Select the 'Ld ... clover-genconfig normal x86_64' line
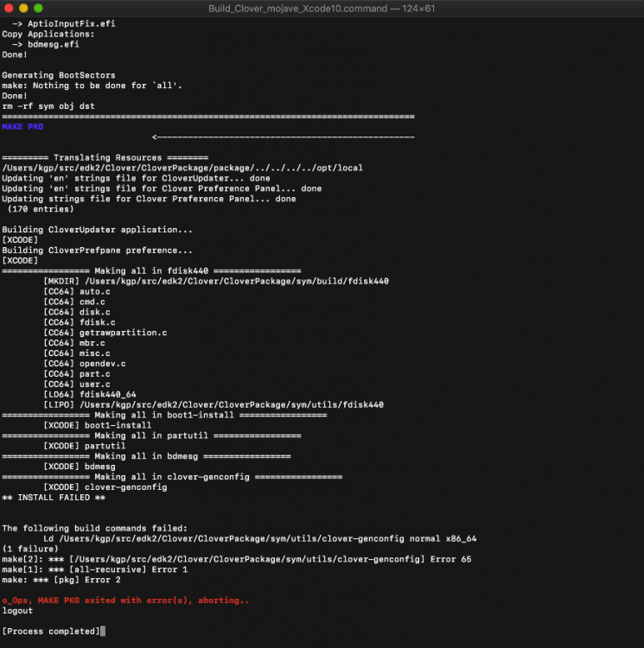This screenshot has width=644, height=648. tap(260, 539)
